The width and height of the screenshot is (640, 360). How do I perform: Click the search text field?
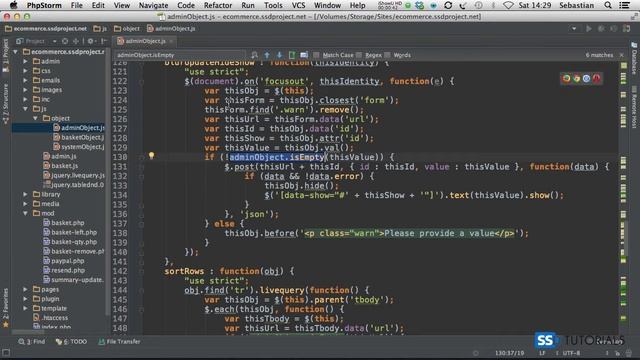(x=180, y=55)
